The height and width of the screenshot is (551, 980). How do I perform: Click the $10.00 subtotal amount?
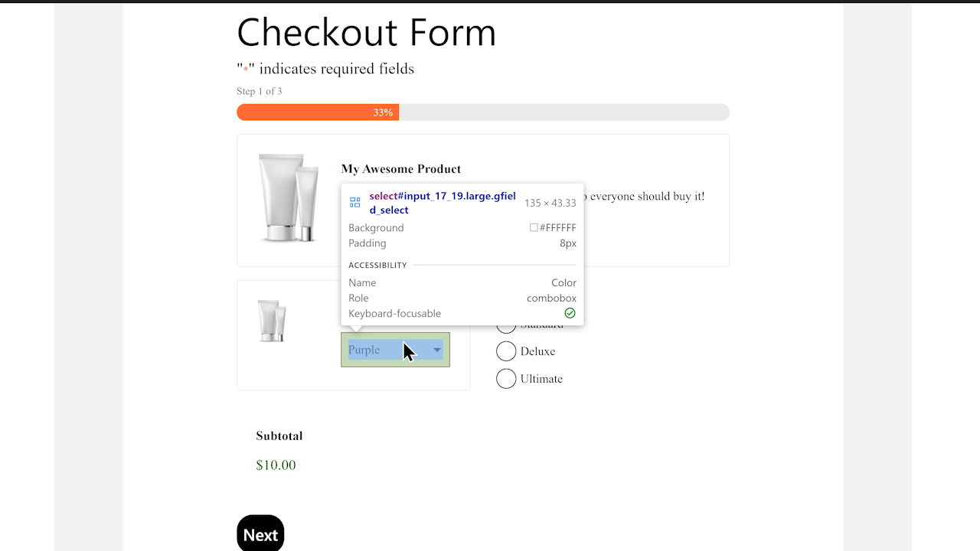276,465
